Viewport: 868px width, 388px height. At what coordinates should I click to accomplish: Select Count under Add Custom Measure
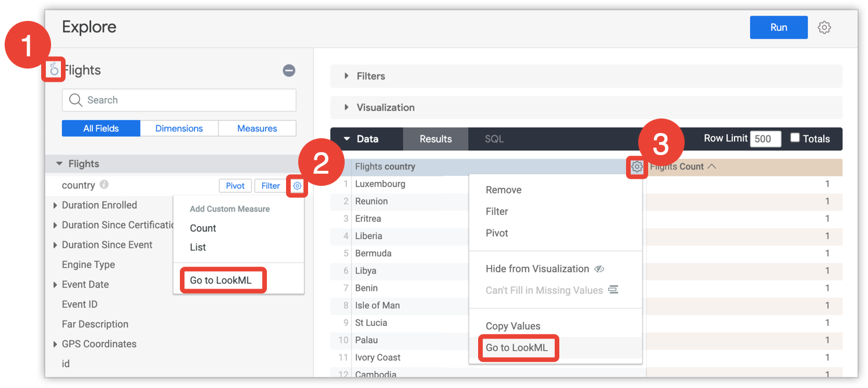[x=202, y=228]
